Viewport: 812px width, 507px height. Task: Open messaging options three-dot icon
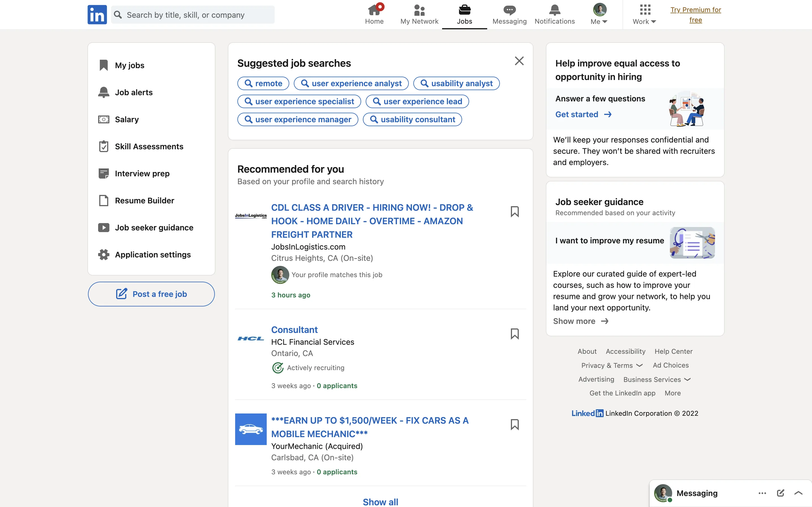click(762, 493)
